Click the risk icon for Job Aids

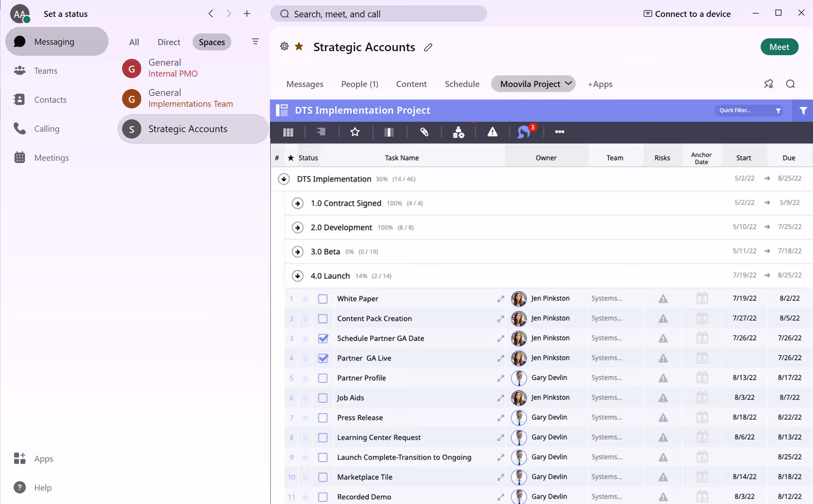point(663,398)
